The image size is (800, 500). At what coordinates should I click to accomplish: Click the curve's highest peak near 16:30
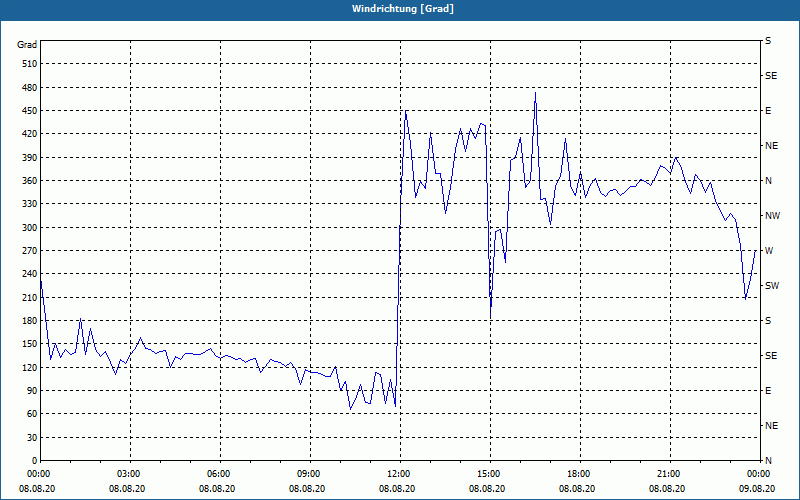pos(535,93)
